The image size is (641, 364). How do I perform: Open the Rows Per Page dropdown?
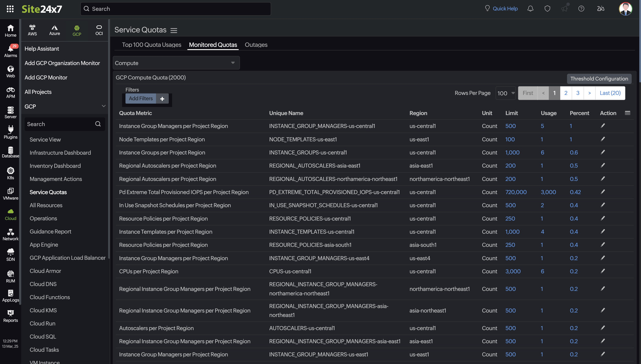tap(506, 93)
